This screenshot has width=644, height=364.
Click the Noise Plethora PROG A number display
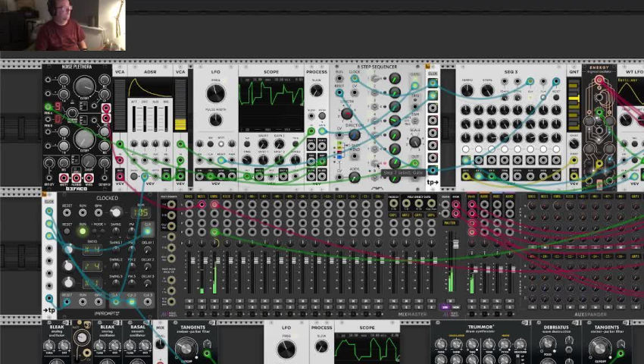point(58,106)
